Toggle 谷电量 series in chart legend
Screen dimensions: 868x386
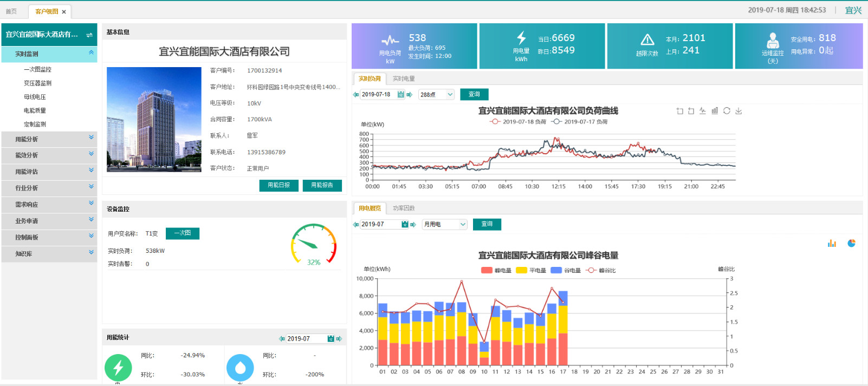click(566, 270)
